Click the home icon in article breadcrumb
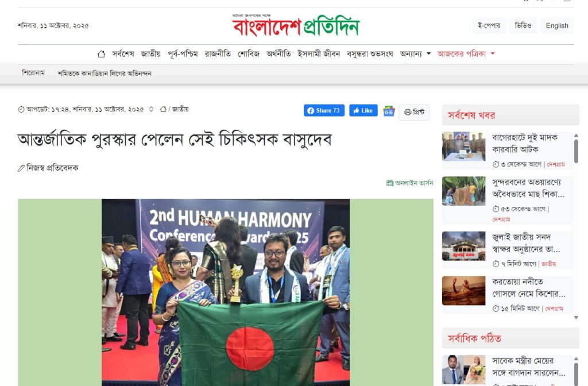Viewport: 588px width, 386px height. click(163, 109)
